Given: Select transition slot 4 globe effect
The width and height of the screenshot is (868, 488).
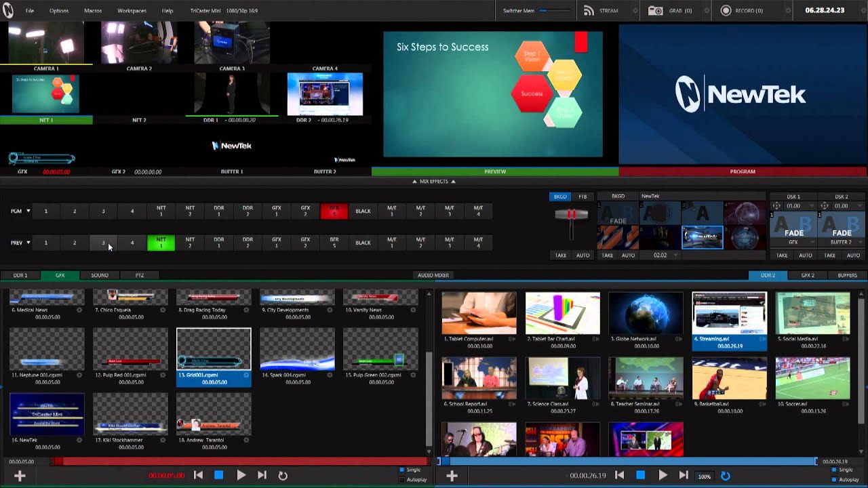Looking at the screenshot, I should click(745, 214).
